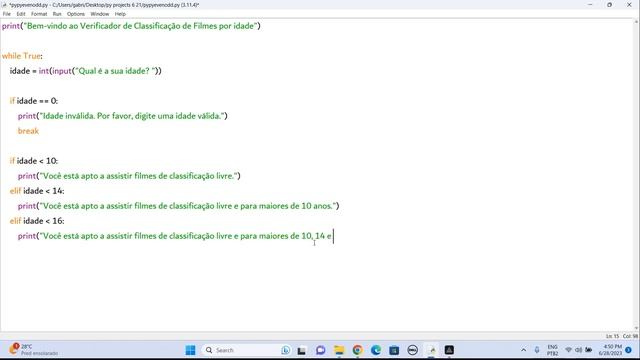Minimize the IDLE editor window
Image resolution: width=640 pixels, height=360 pixels.
tap(590, 5)
